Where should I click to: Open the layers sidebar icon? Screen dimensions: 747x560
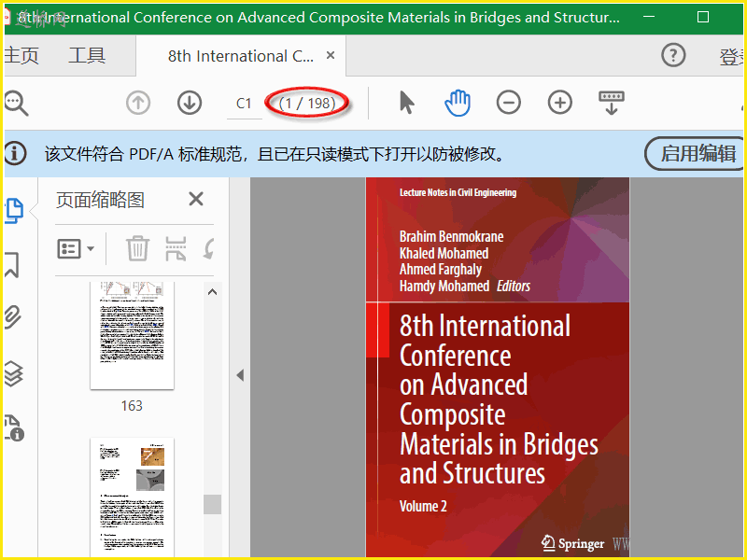click(13, 373)
